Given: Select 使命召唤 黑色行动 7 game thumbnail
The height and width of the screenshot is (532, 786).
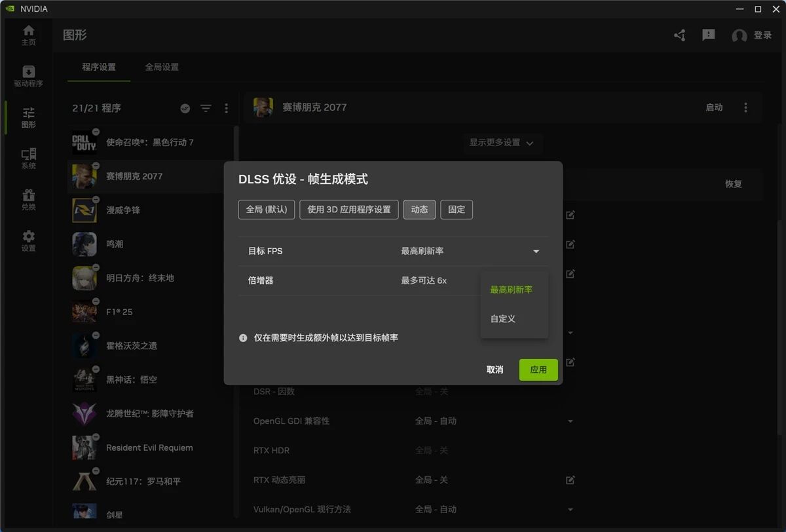Looking at the screenshot, I should (84, 142).
